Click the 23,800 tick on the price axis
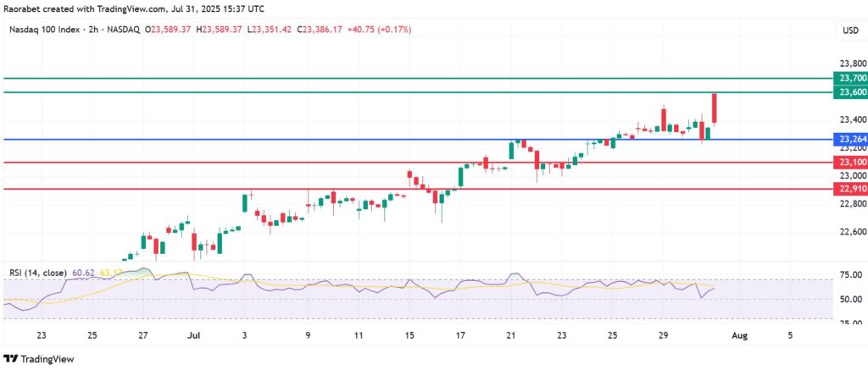The width and height of the screenshot is (868, 370). click(x=849, y=64)
